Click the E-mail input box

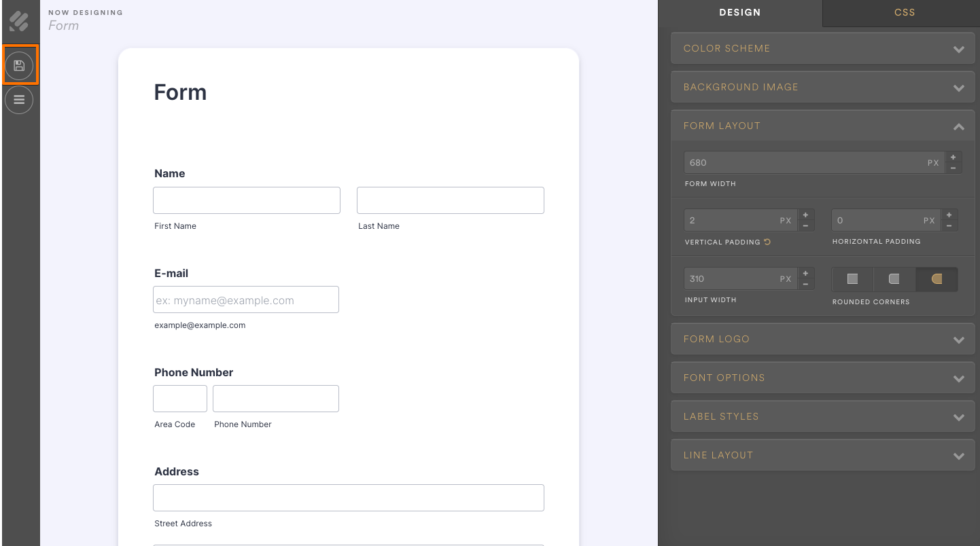pos(246,299)
